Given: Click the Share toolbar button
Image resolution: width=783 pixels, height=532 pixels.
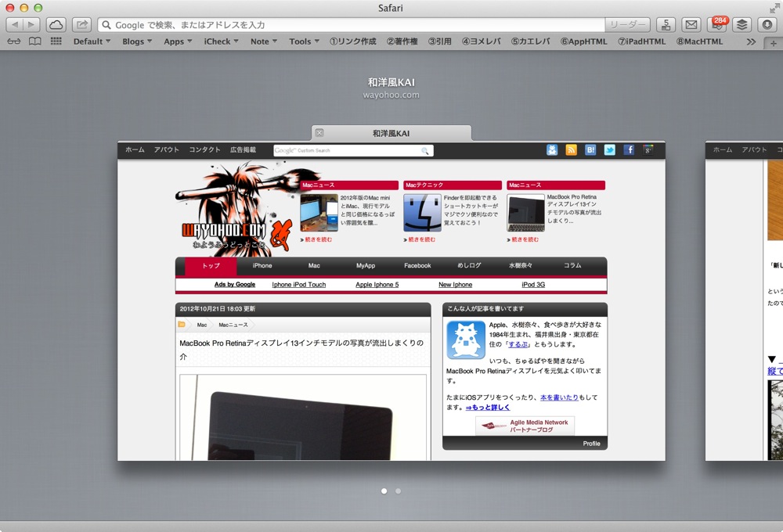Looking at the screenshot, I should 82,24.
